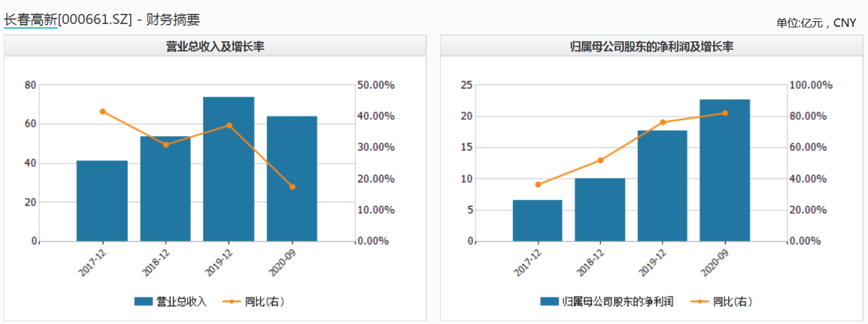Screen dimensions: 868x324
Task: Toggle 归属母公司股东的净利润 legend blue swatch
Action: 549,301
